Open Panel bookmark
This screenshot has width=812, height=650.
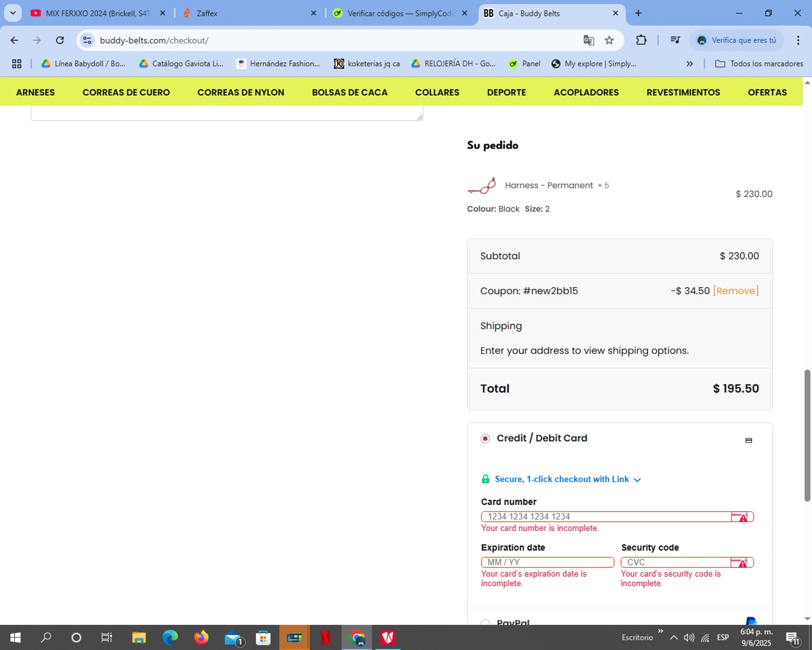[525, 64]
